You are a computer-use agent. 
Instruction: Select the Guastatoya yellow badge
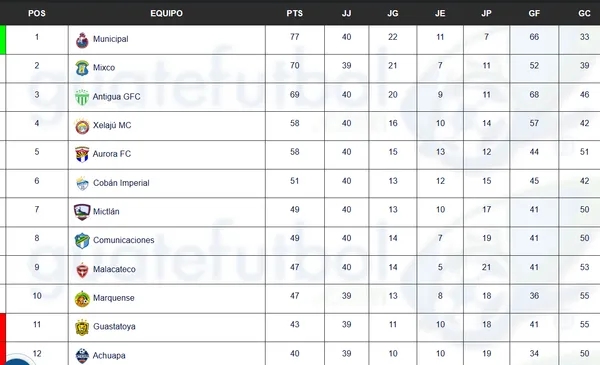pos(82,327)
